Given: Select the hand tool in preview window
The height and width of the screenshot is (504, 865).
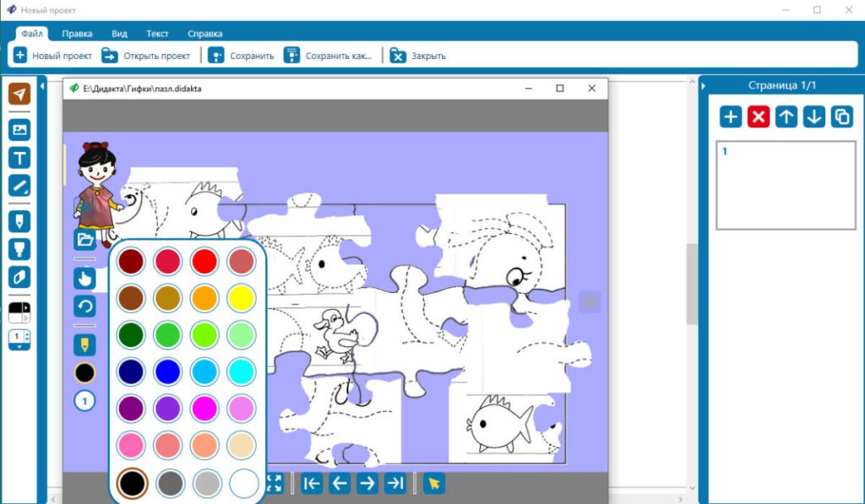Looking at the screenshot, I should pyautogui.click(x=84, y=279).
